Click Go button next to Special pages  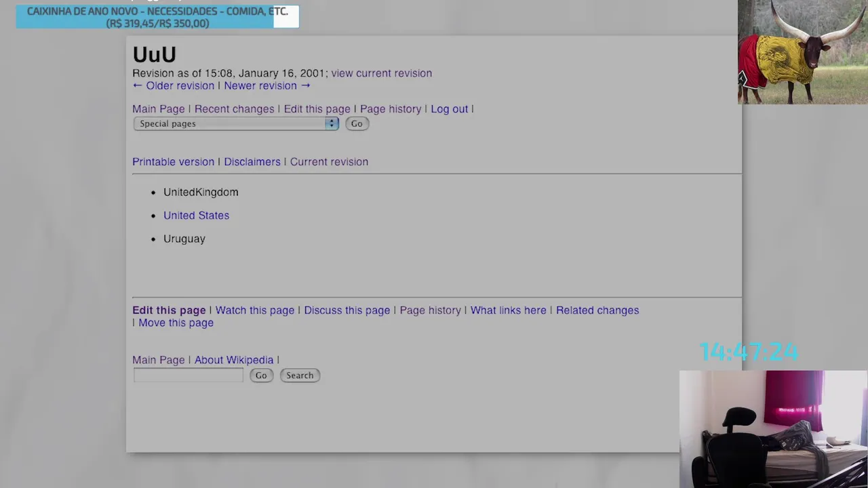pyautogui.click(x=357, y=123)
